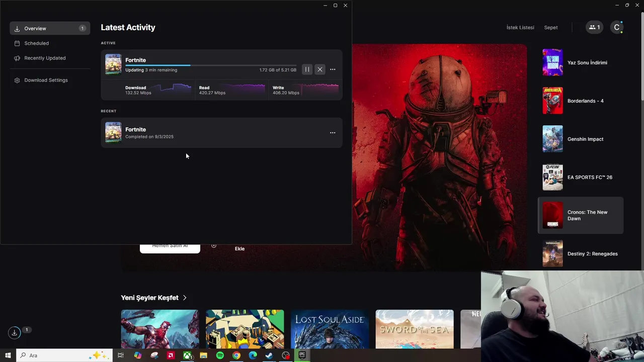Open more options for completed Fortnite entry
Screen dimensions: 644x362
333,133
